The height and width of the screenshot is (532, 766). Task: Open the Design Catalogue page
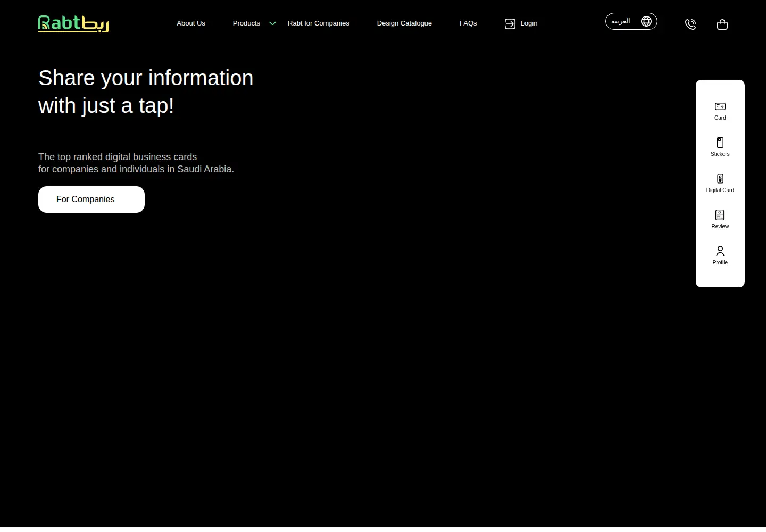(x=404, y=23)
